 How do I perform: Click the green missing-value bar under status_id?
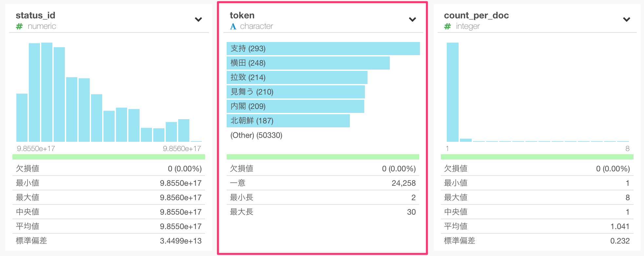pos(108,157)
